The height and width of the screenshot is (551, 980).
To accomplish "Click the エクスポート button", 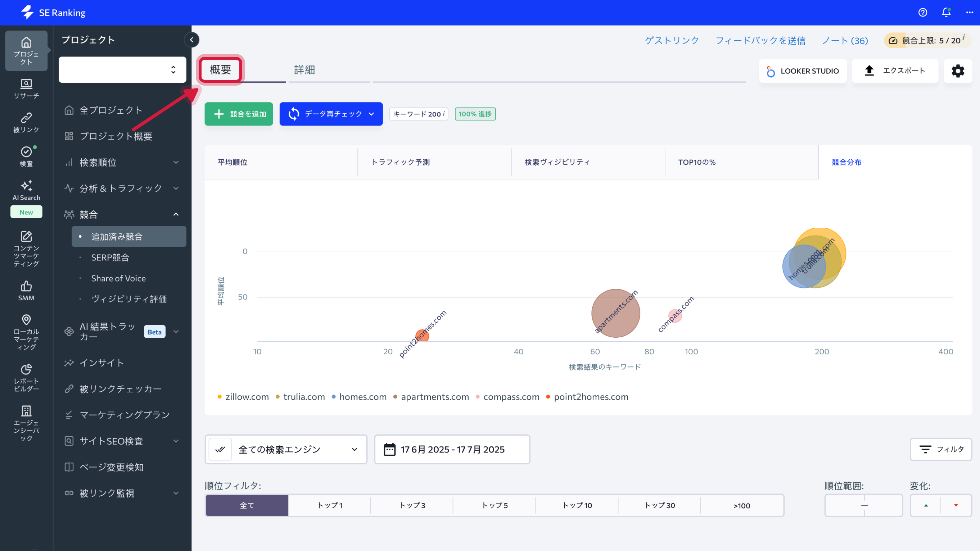I will (895, 71).
